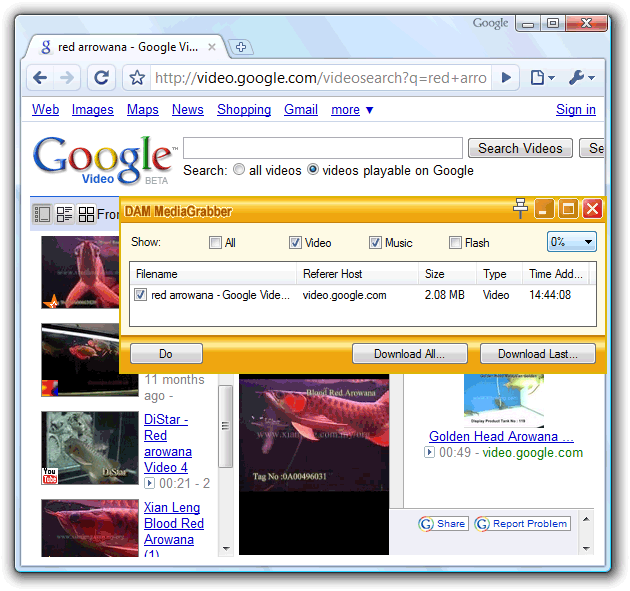Bookmark the page with the star icon
The width and height of the screenshot is (630, 591).
click(x=137, y=78)
